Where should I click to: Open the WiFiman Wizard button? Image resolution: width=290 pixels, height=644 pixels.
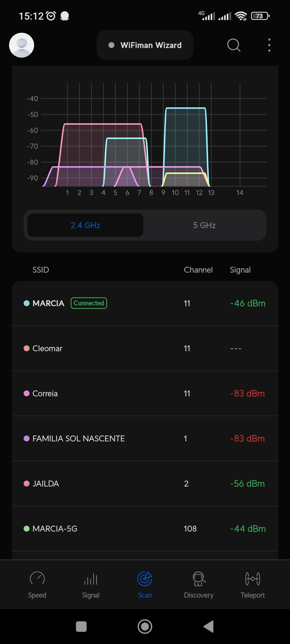(x=145, y=45)
